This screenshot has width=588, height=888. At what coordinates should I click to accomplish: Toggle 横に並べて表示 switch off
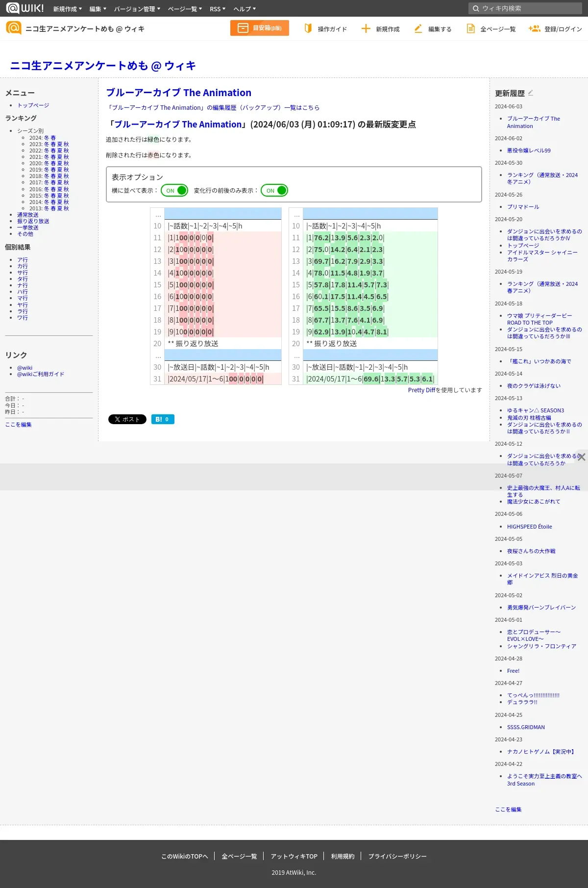click(174, 190)
